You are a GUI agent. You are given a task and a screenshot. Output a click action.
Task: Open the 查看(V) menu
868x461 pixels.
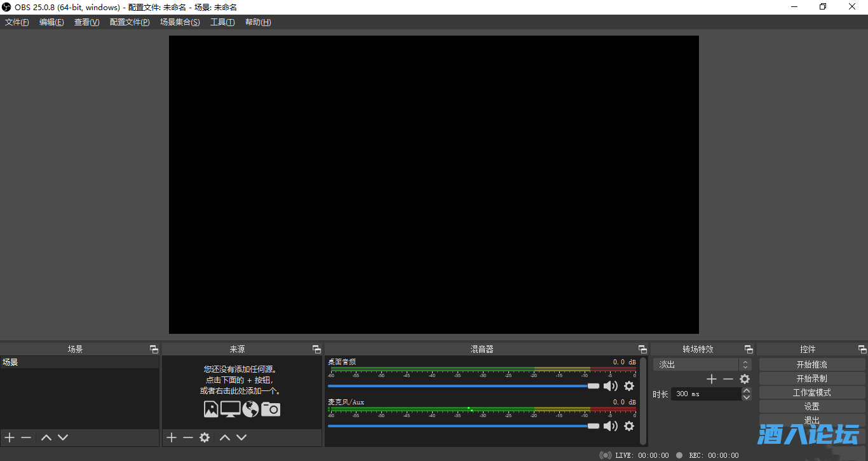click(x=87, y=22)
